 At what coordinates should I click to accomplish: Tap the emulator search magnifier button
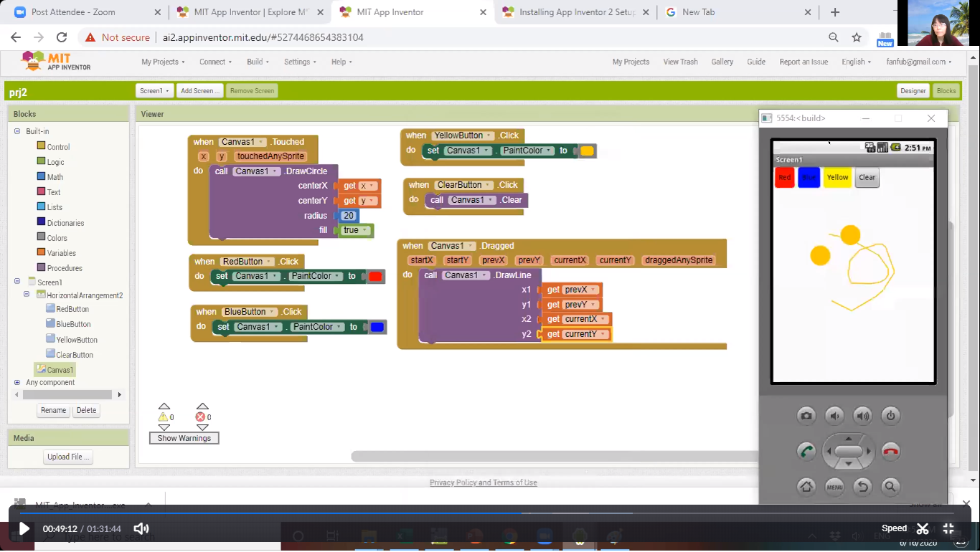(890, 487)
